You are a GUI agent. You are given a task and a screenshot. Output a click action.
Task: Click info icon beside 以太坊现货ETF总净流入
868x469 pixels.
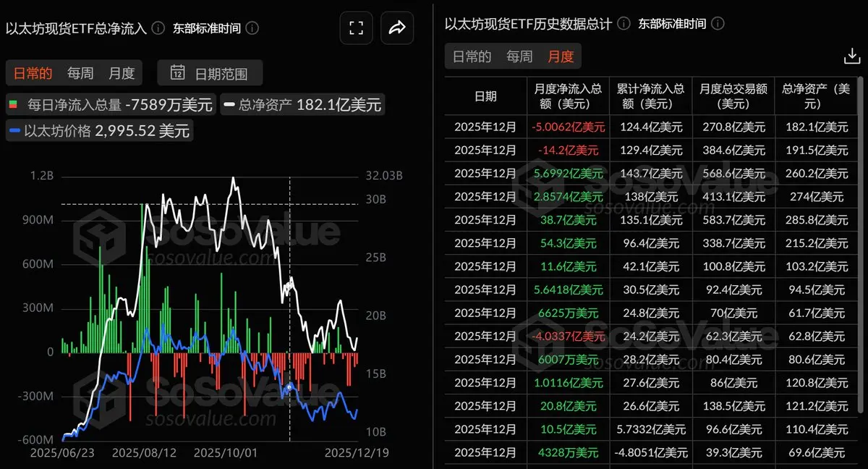(x=158, y=28)
